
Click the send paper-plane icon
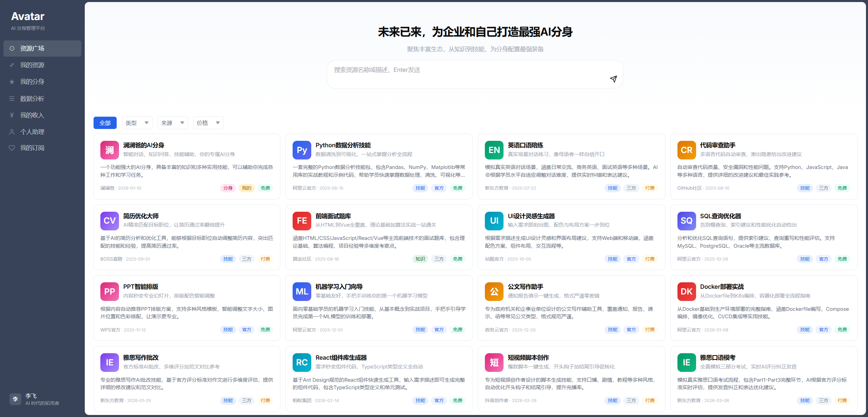coord(613,79)
